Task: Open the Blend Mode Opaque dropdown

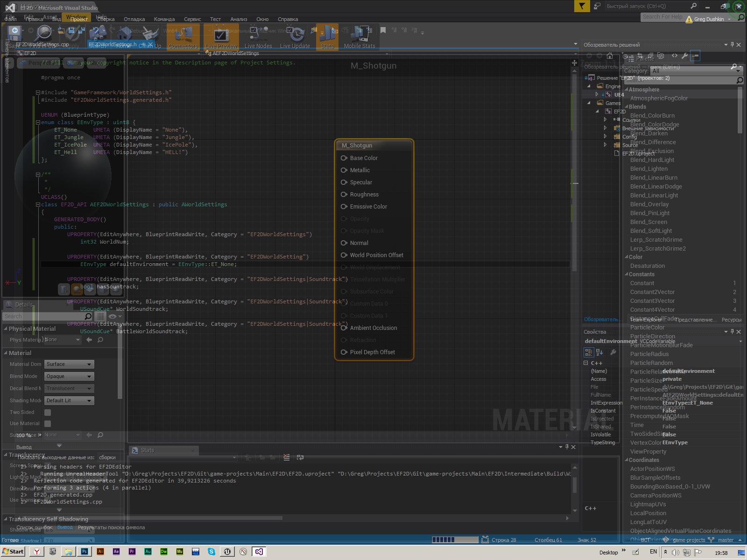Action: [70, 377]
